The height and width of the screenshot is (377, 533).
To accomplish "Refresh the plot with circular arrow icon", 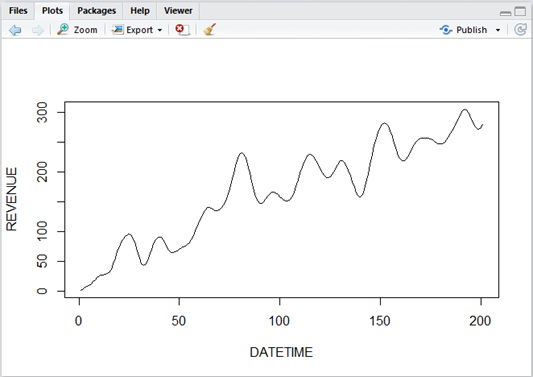I will (x=520, y=30).
